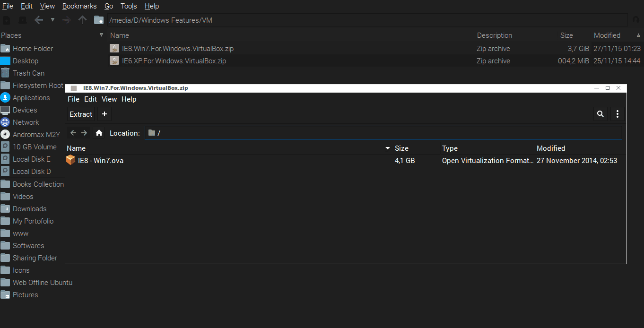Click the search icon in archive manager
The image size is (644, 328).
pyautogui.click(x=600, y=114)
